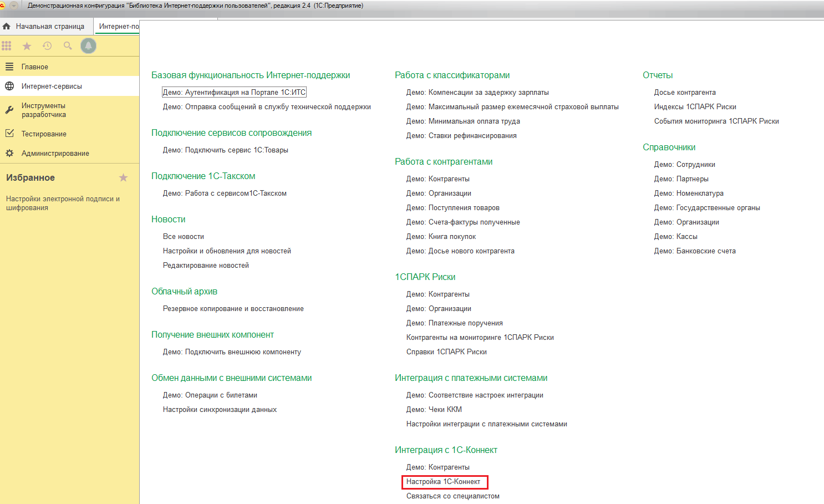Open Демо: Банковские счета catalog
This screenshot has width=824, height=504.
[x=695, y=251]
